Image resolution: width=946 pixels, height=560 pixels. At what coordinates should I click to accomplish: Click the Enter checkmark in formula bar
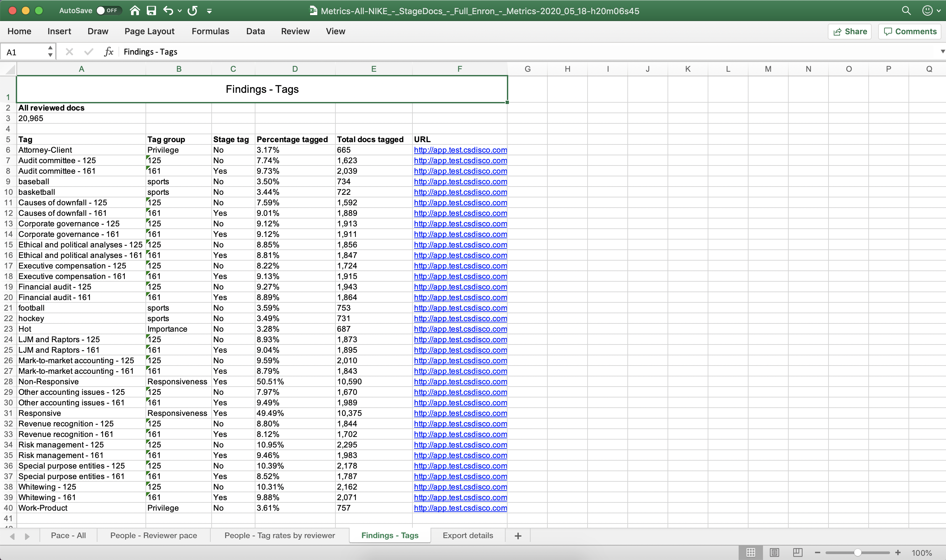tap(89, 52)
